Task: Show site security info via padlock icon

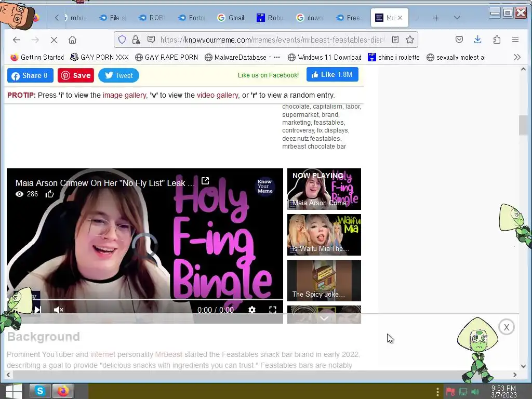Action: [x=136, y=39]
